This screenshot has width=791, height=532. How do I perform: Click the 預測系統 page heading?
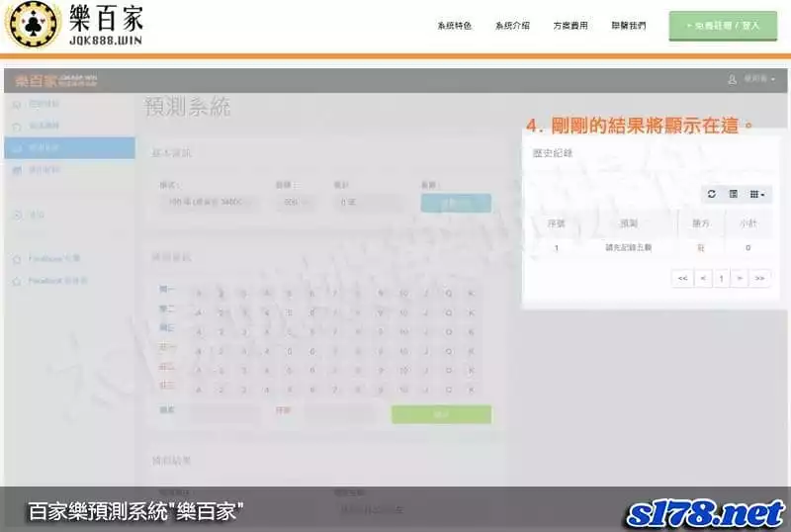[x=187, y=107]
